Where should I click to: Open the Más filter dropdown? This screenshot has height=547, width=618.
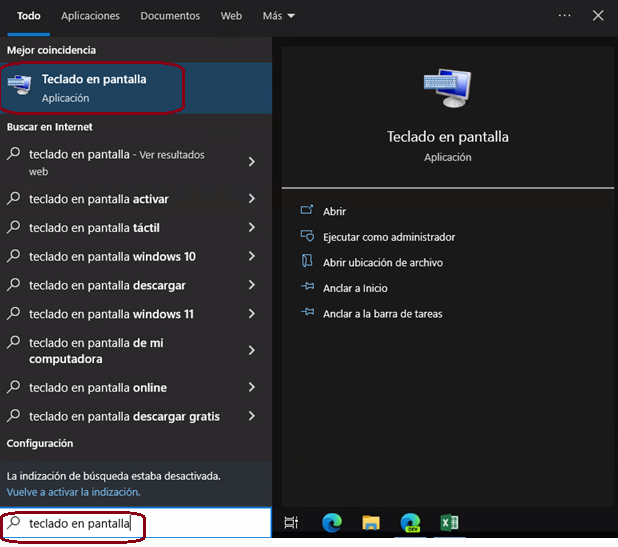coord(279,16)
